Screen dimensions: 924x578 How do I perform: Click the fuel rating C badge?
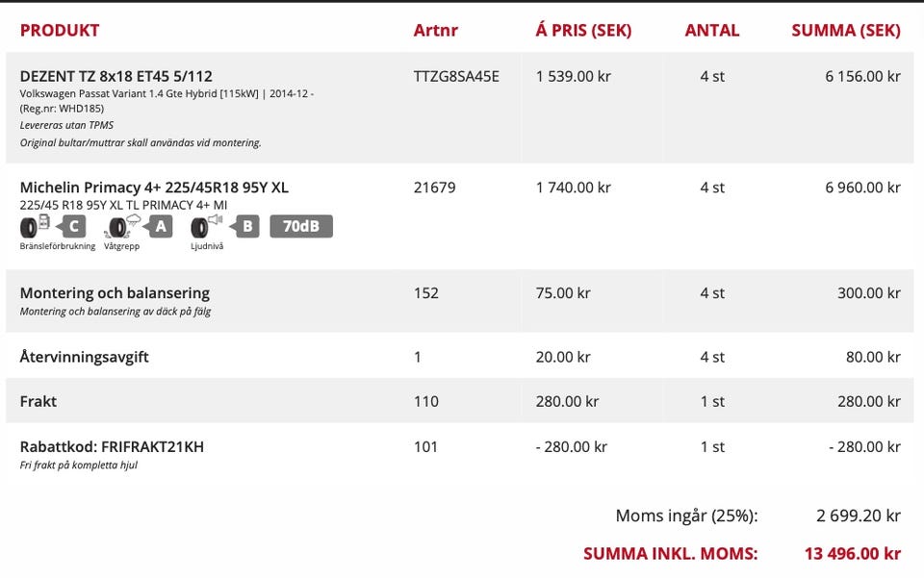(x=71, y=227)
